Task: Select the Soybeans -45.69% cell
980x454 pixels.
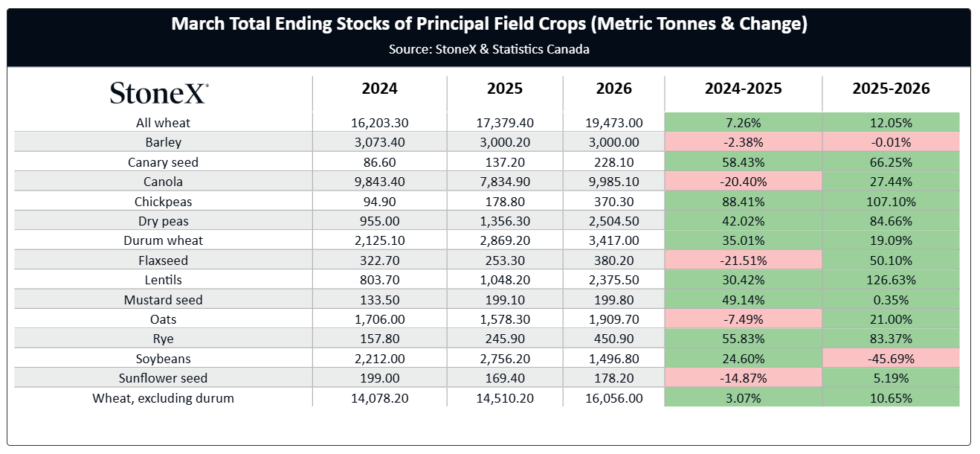Action: [891, 359]
